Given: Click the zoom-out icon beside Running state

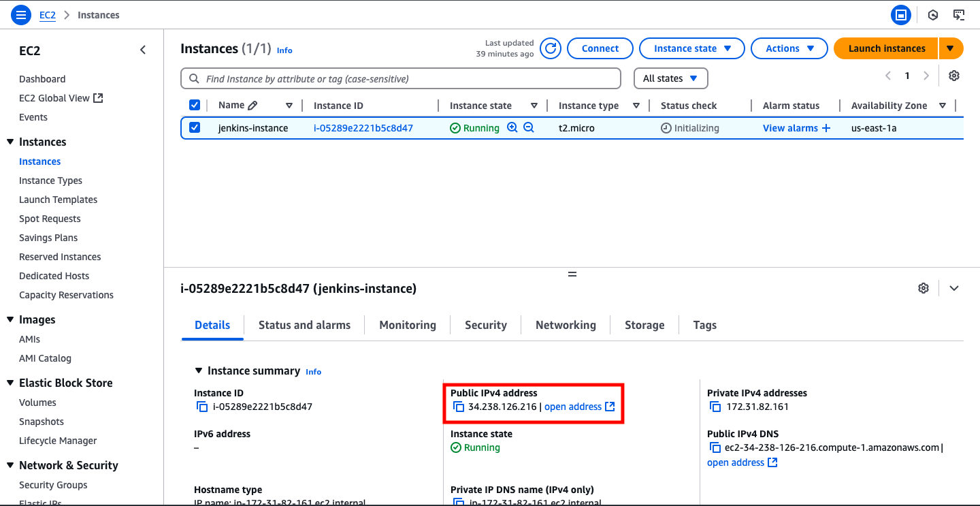Looking at the screenshot, I should click(529, 127).
